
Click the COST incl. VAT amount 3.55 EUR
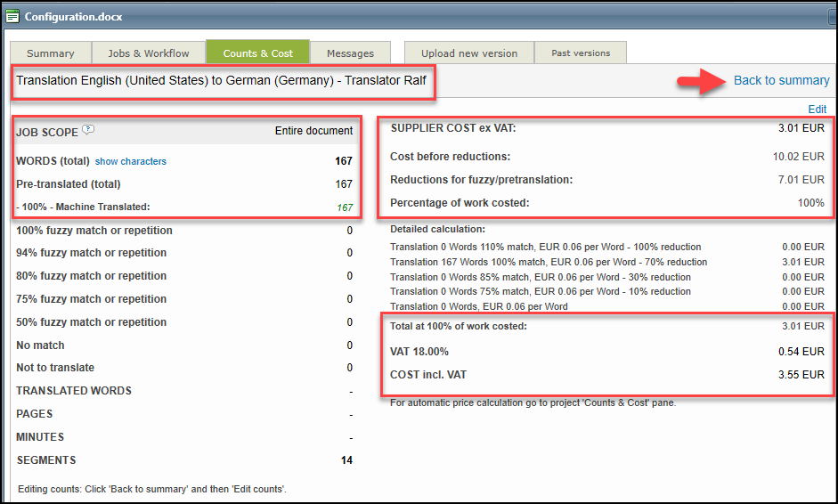[801, 375]
